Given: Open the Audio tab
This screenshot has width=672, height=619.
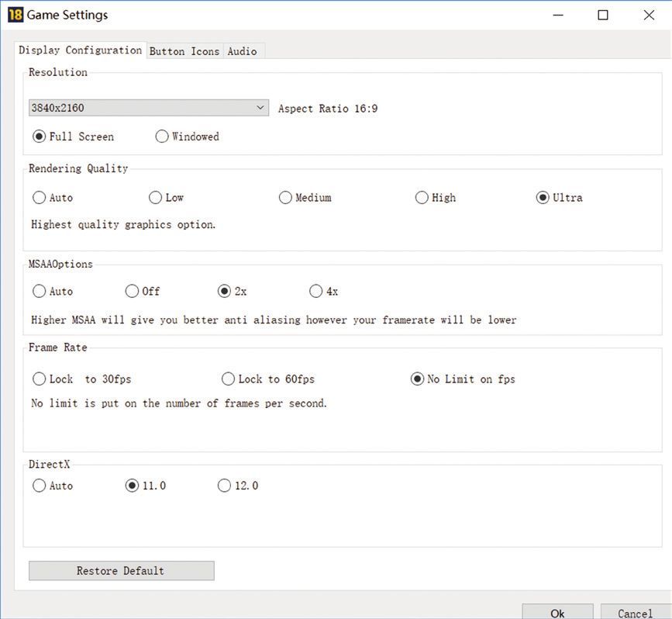Looking at the screenshot, I should (x=243, y=51).
